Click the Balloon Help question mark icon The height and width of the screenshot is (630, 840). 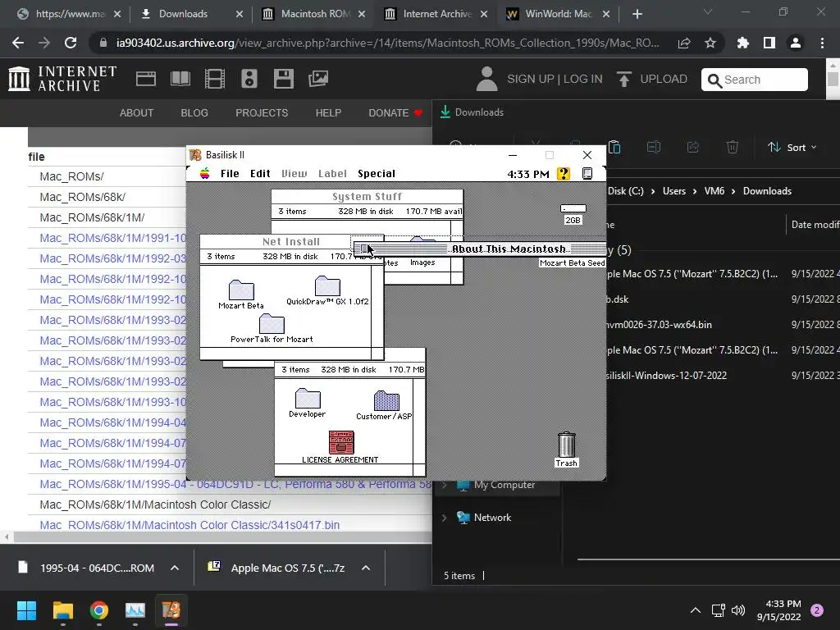(563, 174)
